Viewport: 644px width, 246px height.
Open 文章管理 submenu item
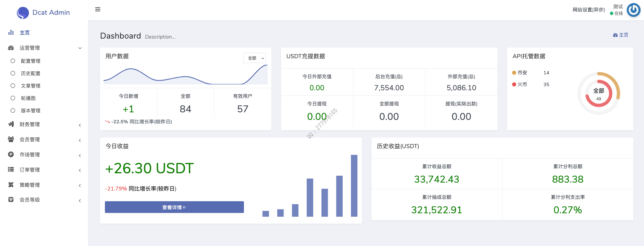pos(31,86)
